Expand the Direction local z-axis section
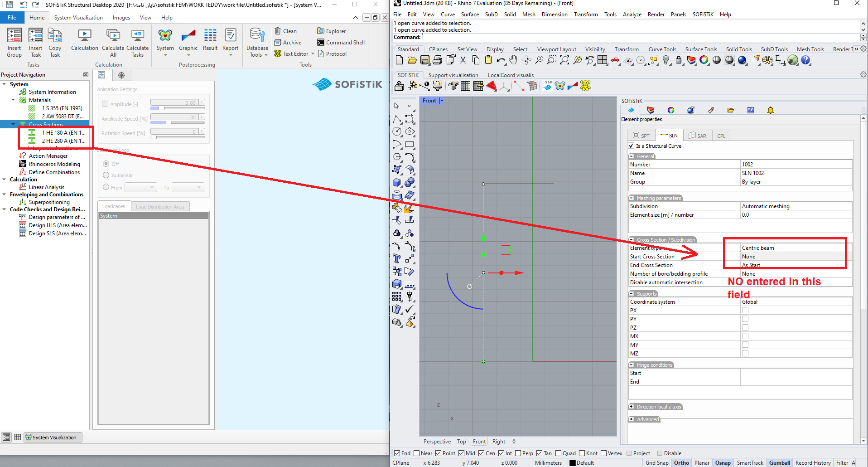868x467 pixels. coord(632,407)
